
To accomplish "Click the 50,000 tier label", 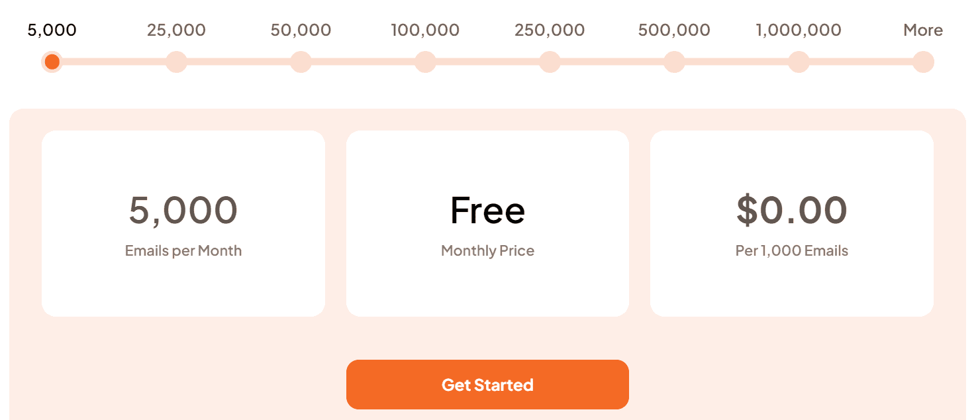I will click(x=301, y=30).
